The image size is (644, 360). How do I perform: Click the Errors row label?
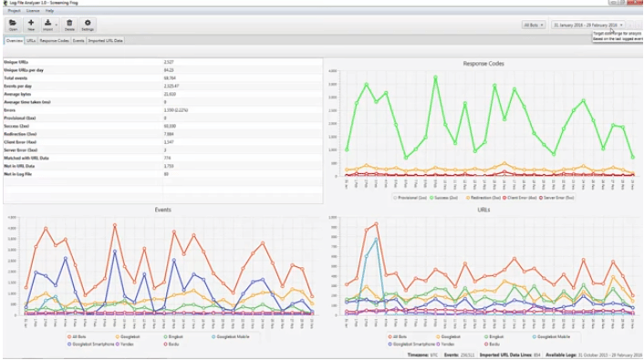tap(9, 110)
